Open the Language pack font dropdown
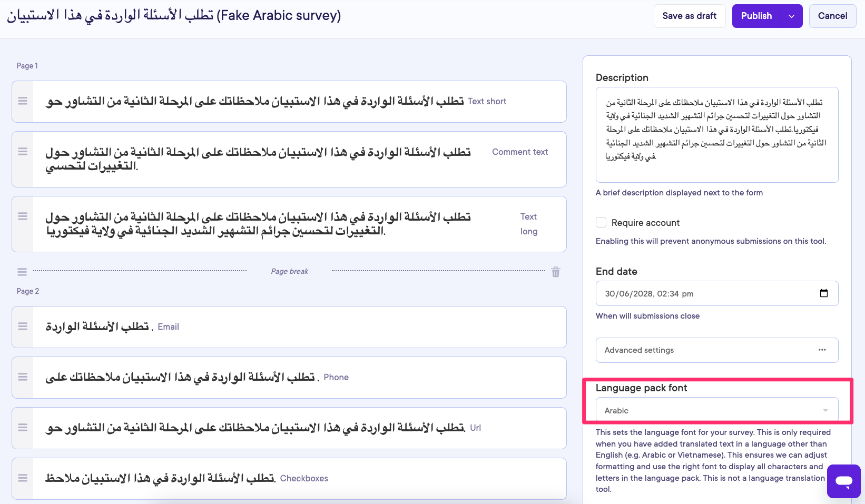This screenshot has width=865, height=504. coord(716,410)
